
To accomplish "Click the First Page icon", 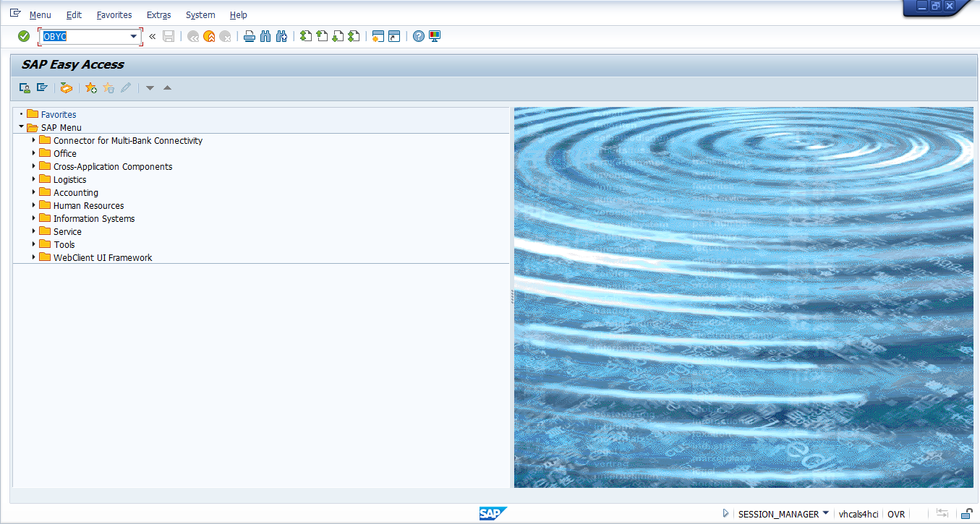I will pyautogui.click(x=306, y=36).
